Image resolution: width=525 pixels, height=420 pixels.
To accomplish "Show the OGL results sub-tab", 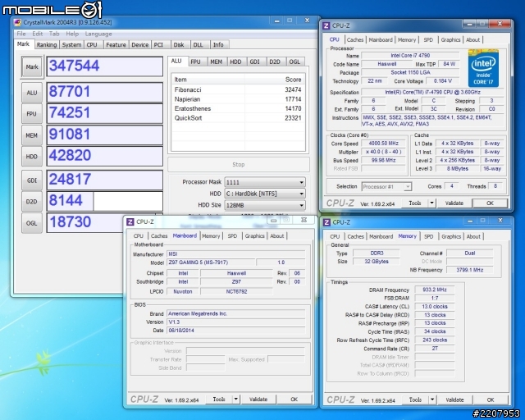I will pos(294,62).
